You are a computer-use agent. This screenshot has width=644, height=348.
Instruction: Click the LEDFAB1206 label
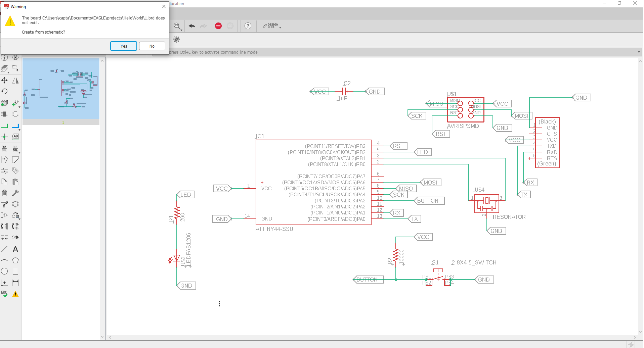click(188, 250)
